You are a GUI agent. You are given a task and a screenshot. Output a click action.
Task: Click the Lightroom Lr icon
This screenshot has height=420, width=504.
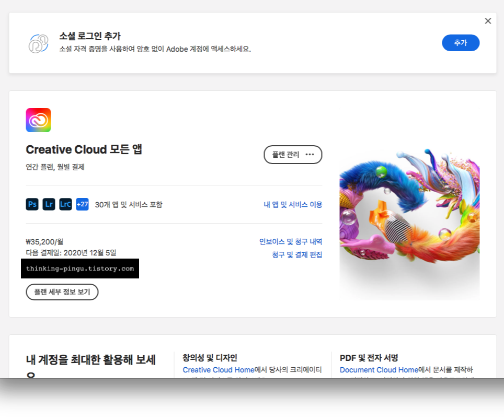(x=49, y=204)
